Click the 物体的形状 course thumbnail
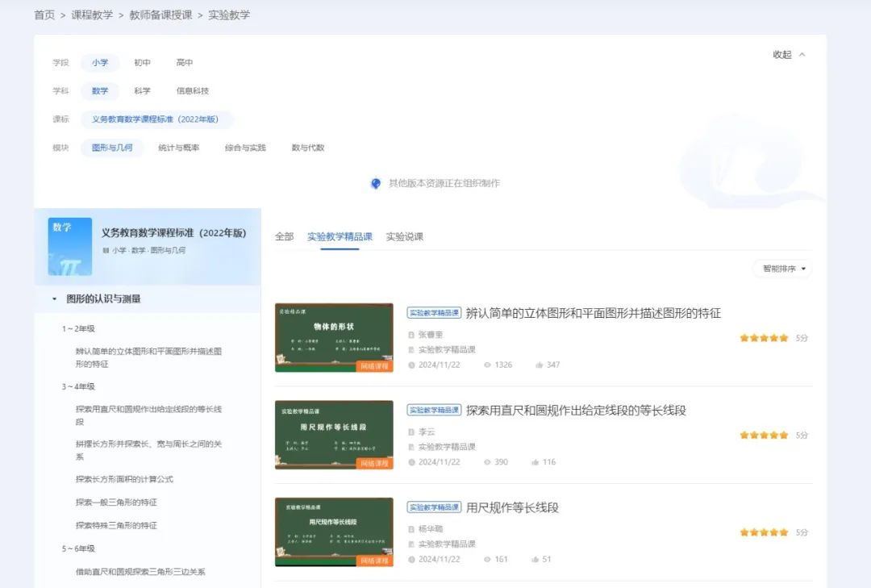 pos(334,338)
